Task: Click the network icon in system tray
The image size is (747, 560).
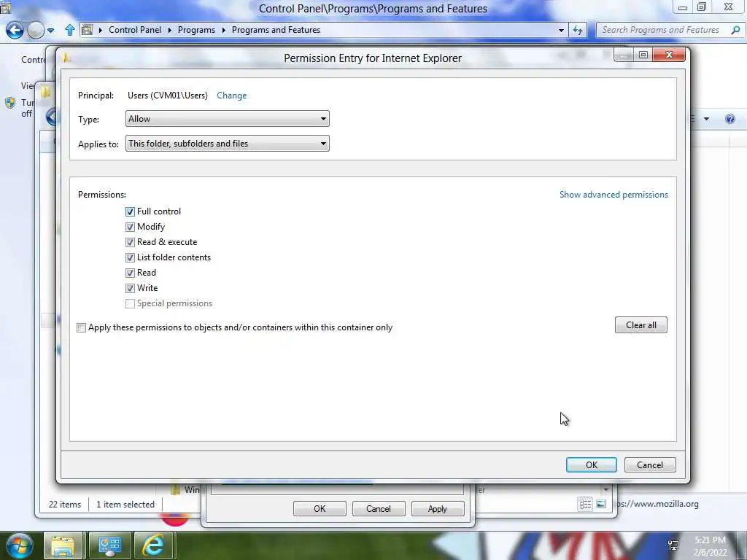Action: pyautogui.click(x=673, y=545)
